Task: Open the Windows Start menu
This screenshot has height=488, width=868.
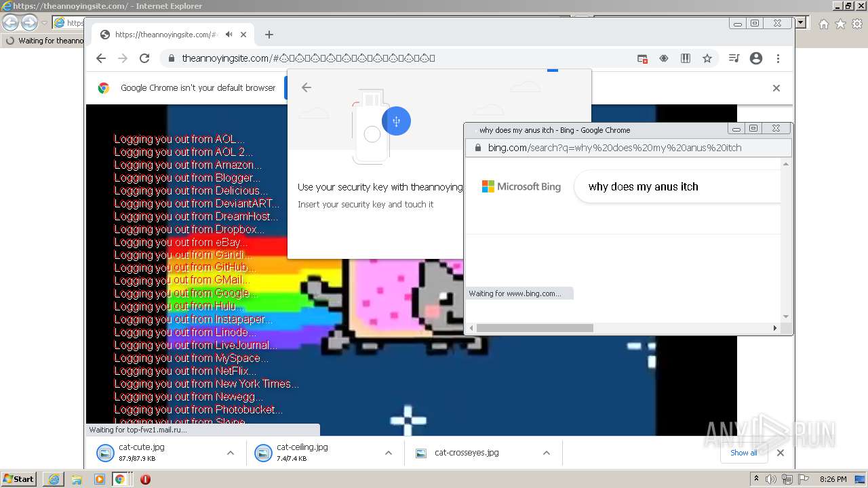Action: tap(19, 479)
